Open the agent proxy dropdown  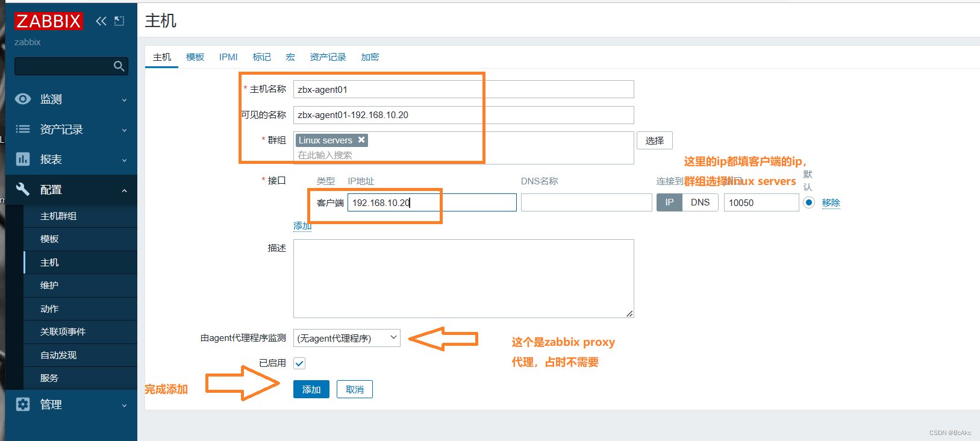click(x=346, y=338)
